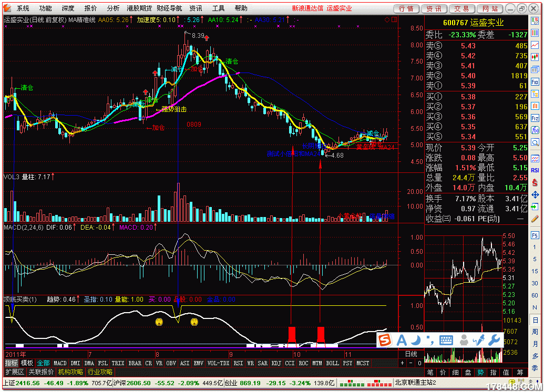Click the 机构攻略 link
This screenshot has width=544, height=392.
click(x=70, y=372)
